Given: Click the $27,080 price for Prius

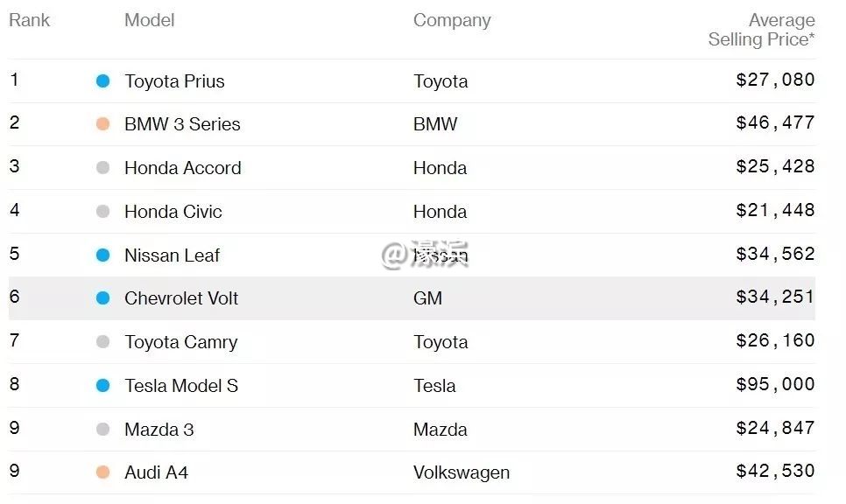Looking at the screenshot, I should point(775,80).
